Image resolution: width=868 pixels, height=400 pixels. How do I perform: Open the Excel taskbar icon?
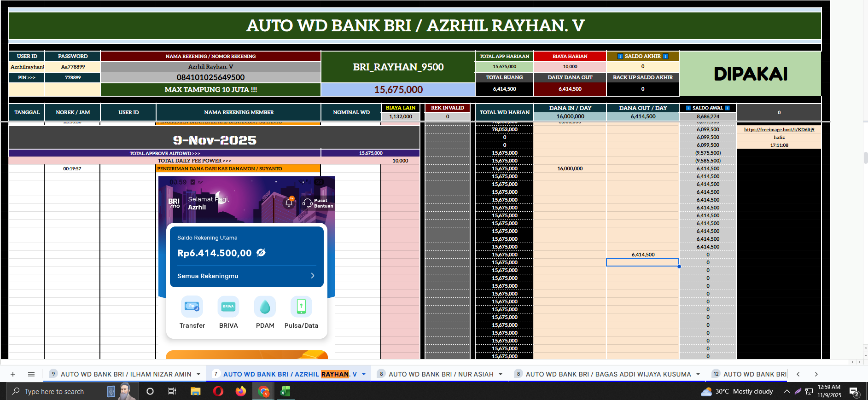[x=285, y=391]
